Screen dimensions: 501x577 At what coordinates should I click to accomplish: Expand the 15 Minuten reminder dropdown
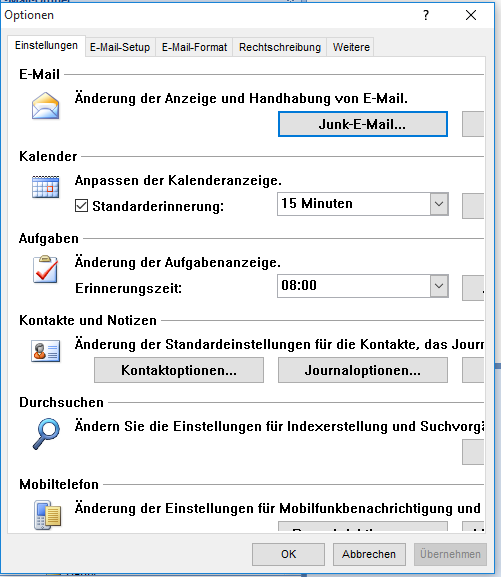click(x=439, y=204)
